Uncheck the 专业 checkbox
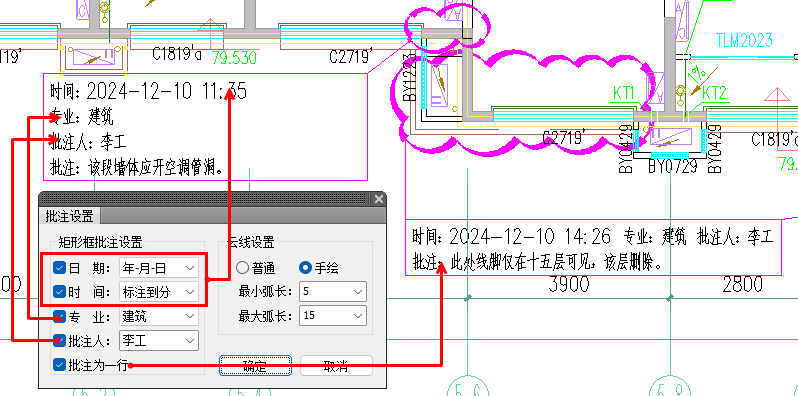This screenshot has height=396, width=798. point(60,317)
